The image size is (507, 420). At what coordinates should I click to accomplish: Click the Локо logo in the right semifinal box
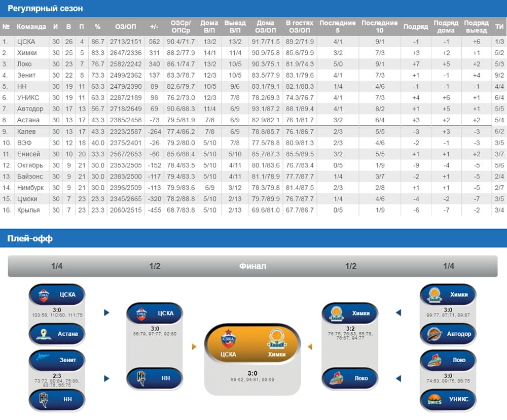[x=336, y=378]
